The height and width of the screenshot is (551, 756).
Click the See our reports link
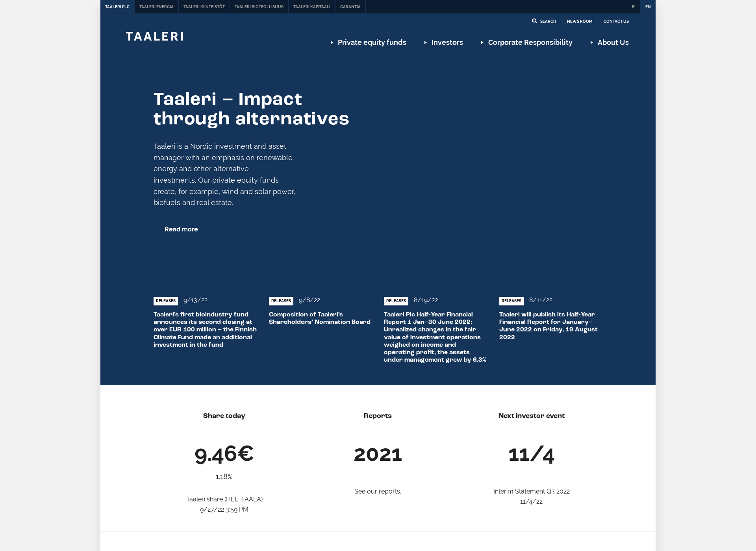click(x=378, y=491)
